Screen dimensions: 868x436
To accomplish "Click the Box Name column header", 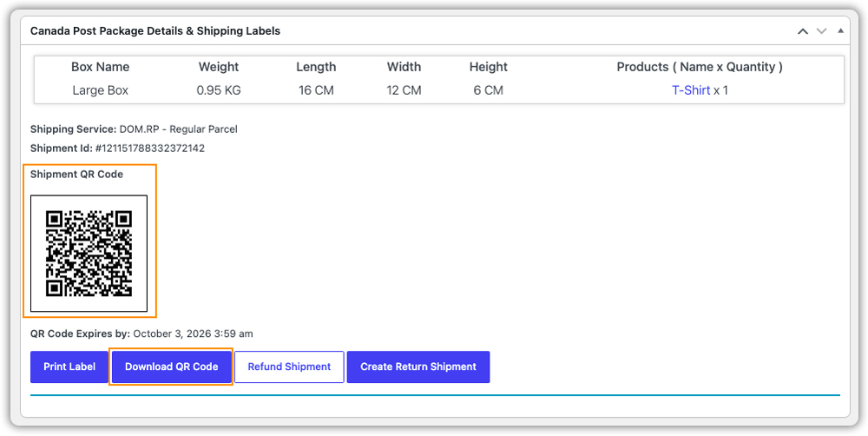I will 100,67.
